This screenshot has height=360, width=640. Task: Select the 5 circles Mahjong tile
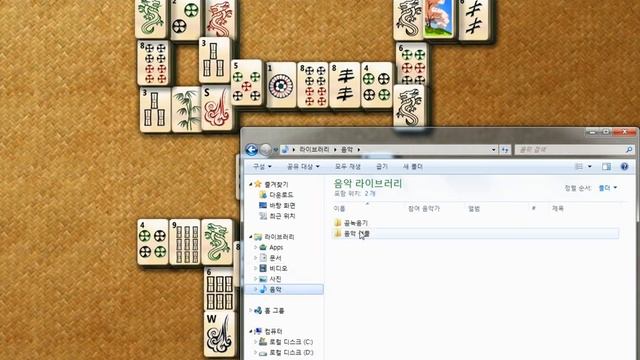[x=247, y=84]
